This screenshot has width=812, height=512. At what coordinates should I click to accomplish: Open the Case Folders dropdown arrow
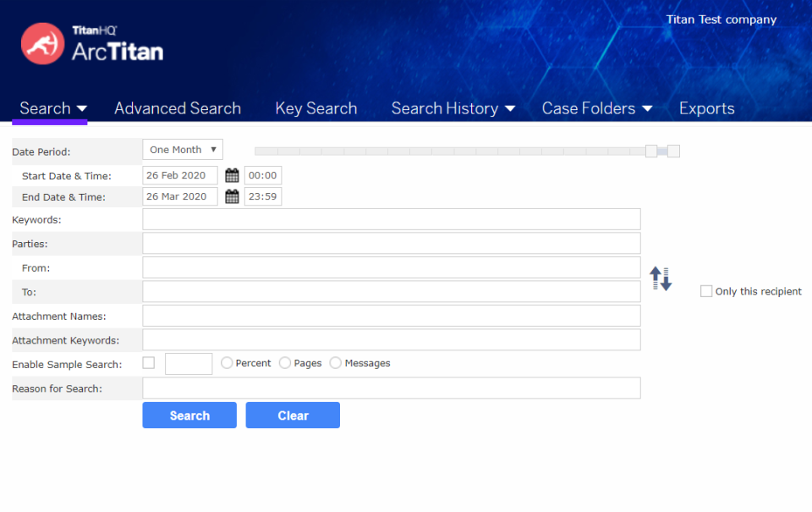pos(647,108)
